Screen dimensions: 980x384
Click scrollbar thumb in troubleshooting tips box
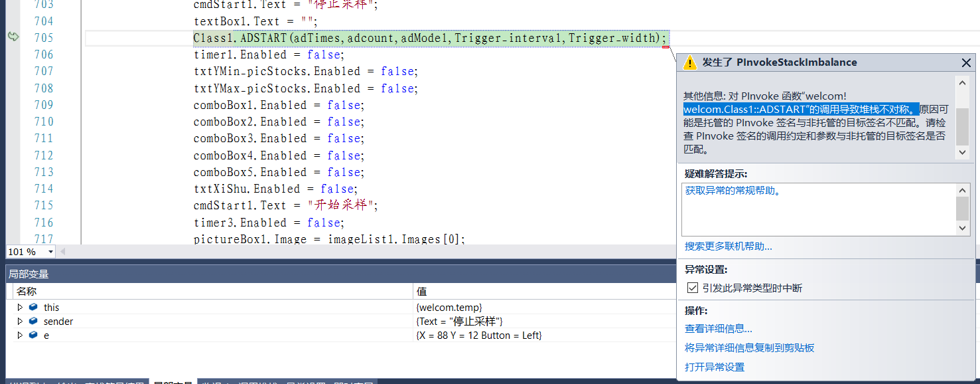[962, 209]
